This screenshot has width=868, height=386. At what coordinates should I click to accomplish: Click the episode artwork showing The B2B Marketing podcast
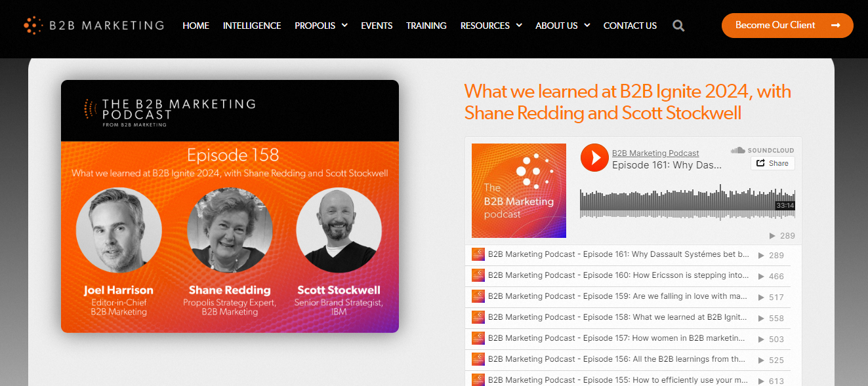coord(518,191)
